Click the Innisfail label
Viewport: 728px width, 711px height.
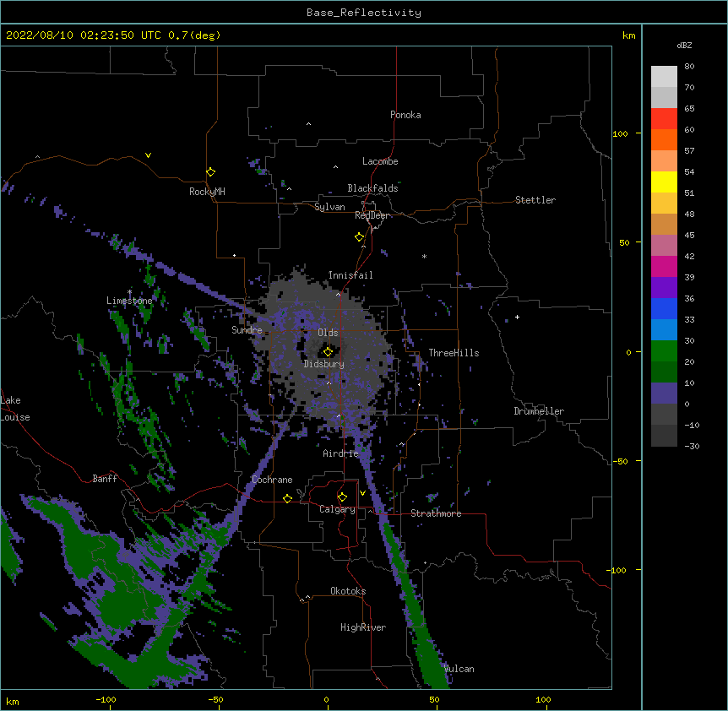coord(350,275)
